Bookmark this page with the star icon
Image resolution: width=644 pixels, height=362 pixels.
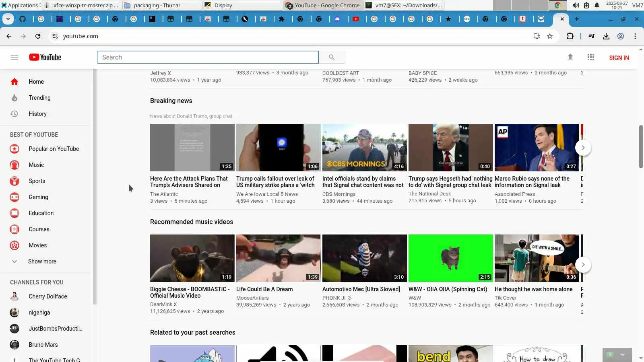(x=550, y=36)
